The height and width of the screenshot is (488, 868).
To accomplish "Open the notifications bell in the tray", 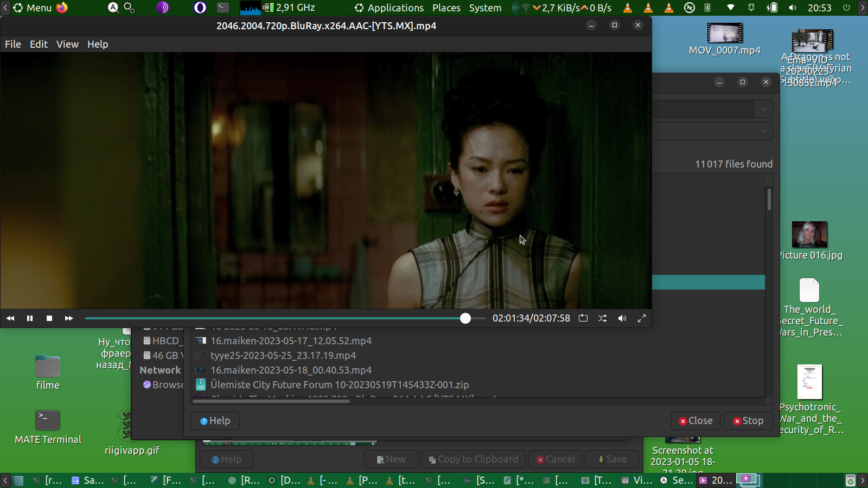I will (751, 8).
